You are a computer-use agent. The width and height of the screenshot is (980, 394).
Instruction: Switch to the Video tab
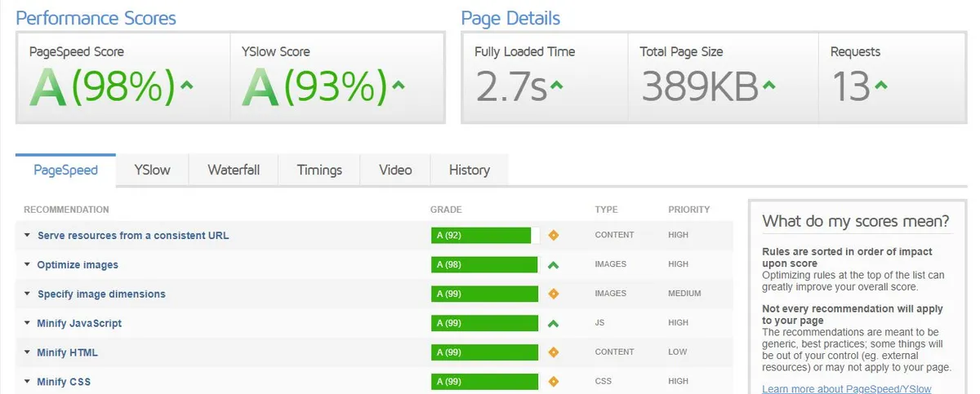395,170
